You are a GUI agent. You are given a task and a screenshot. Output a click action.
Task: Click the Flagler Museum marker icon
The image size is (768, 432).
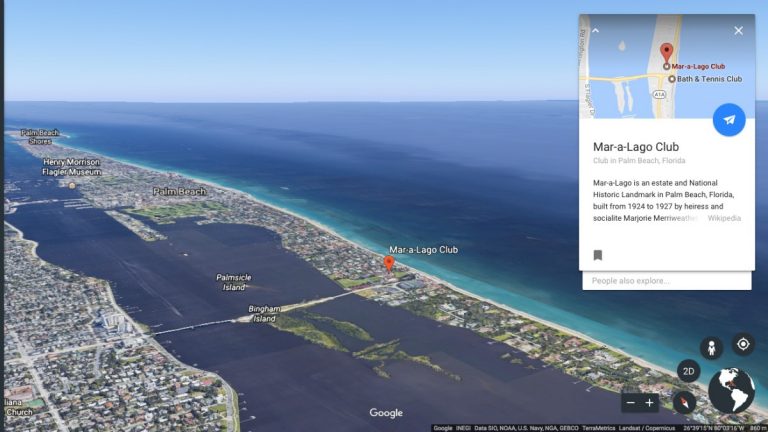click(72, 185)
